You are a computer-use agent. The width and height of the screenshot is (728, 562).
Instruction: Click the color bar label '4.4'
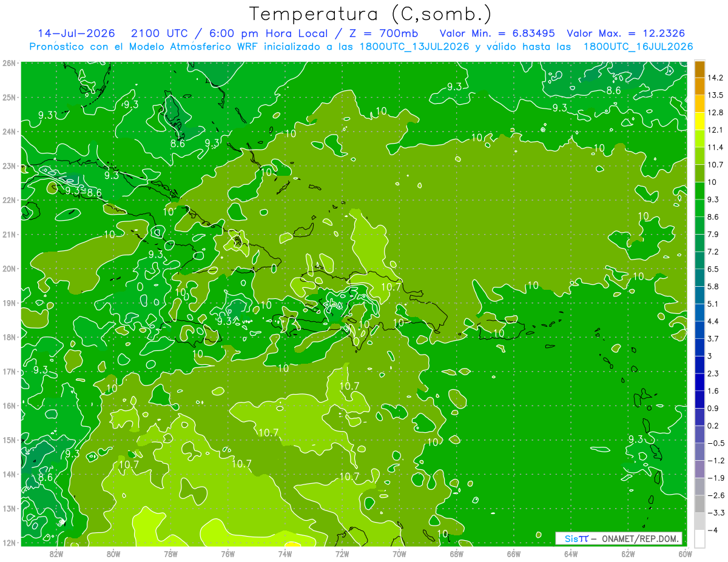coord(713,321)
